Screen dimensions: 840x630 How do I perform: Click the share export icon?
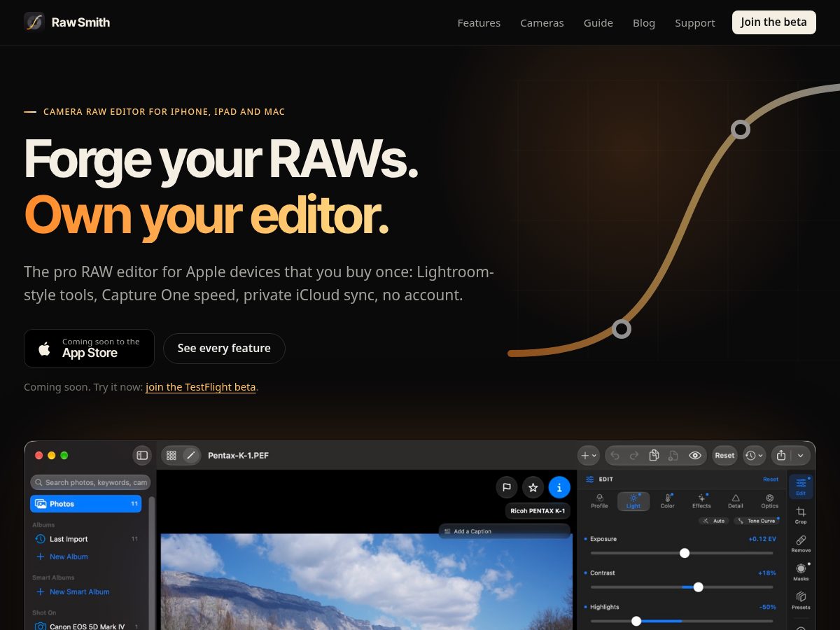click(781, 456)
